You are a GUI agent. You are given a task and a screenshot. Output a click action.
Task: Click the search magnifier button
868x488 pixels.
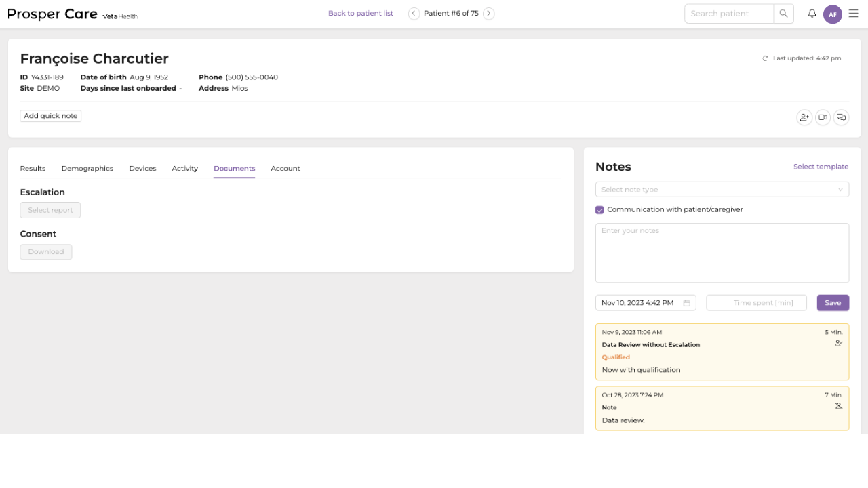tap(784, 14)
